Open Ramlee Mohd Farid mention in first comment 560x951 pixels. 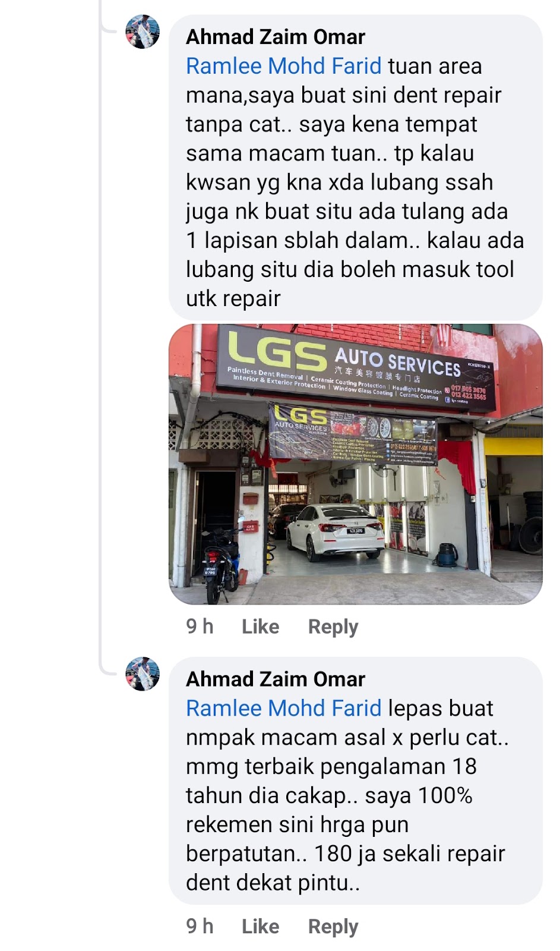(x=284, y=66)
